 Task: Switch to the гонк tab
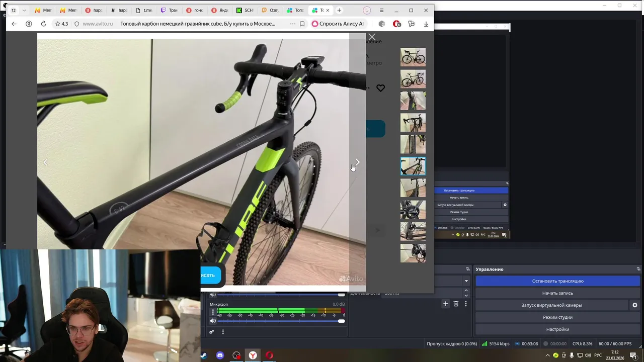(x=194, y=10)
